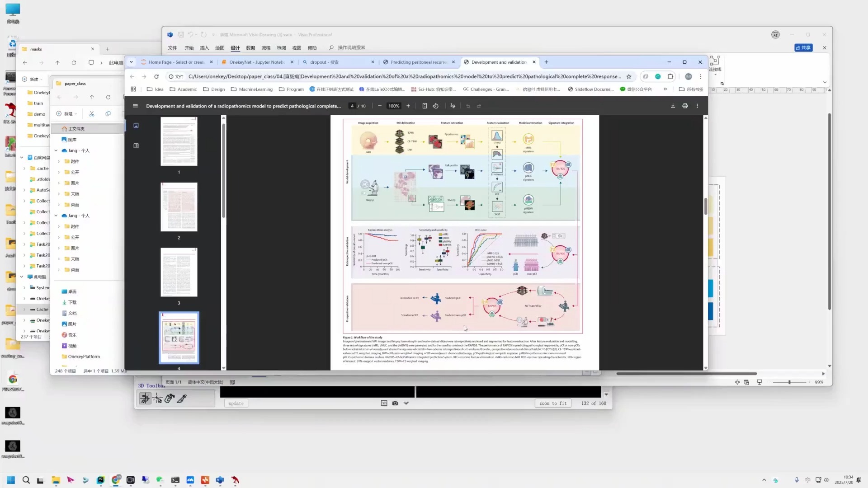Viewport: 868px width, 488px height.
Task: Open the PDF viewer more actions menu
Action: 698,106
